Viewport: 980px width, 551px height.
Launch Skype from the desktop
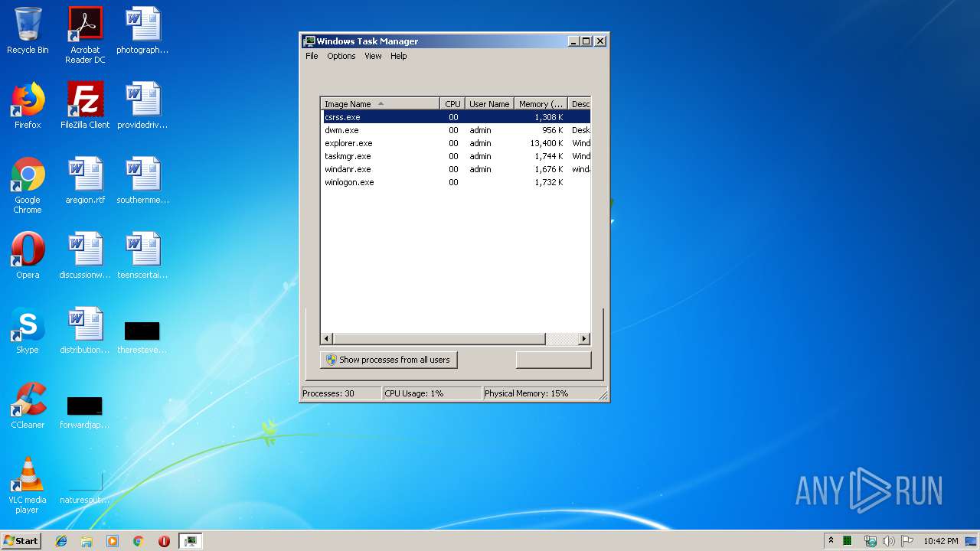pyautogui.click(x=28, y=331)
